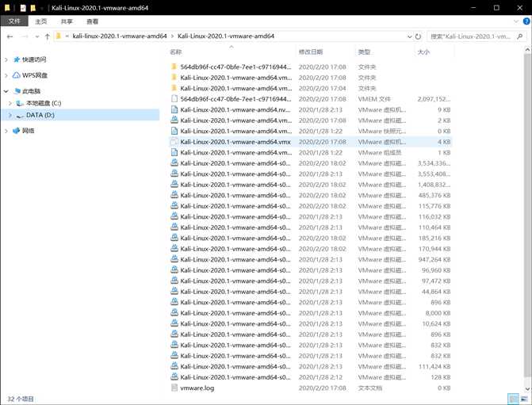Expand the WPS网盘 tree node
This screenshot has width=532, height=405.
point(6,75)
